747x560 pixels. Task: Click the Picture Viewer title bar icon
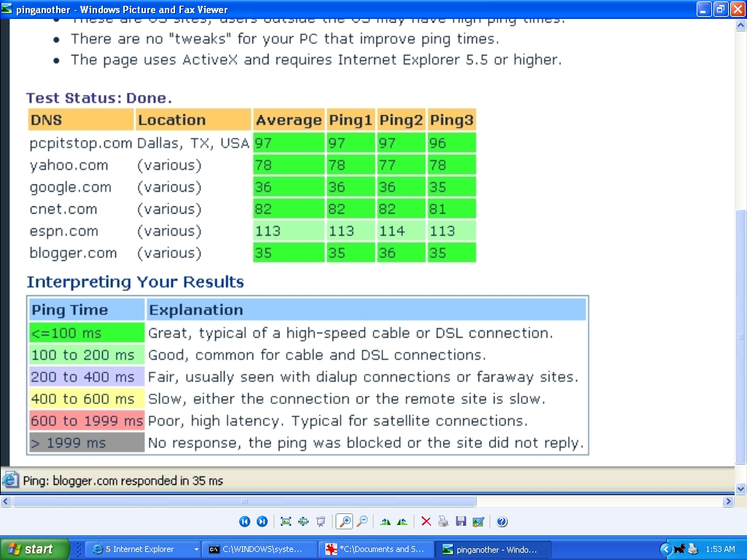pyautogui.click(x=7, y=9)
